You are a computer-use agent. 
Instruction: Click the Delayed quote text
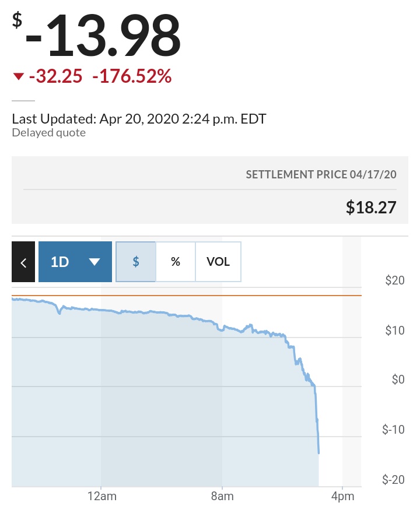[49, 132]
